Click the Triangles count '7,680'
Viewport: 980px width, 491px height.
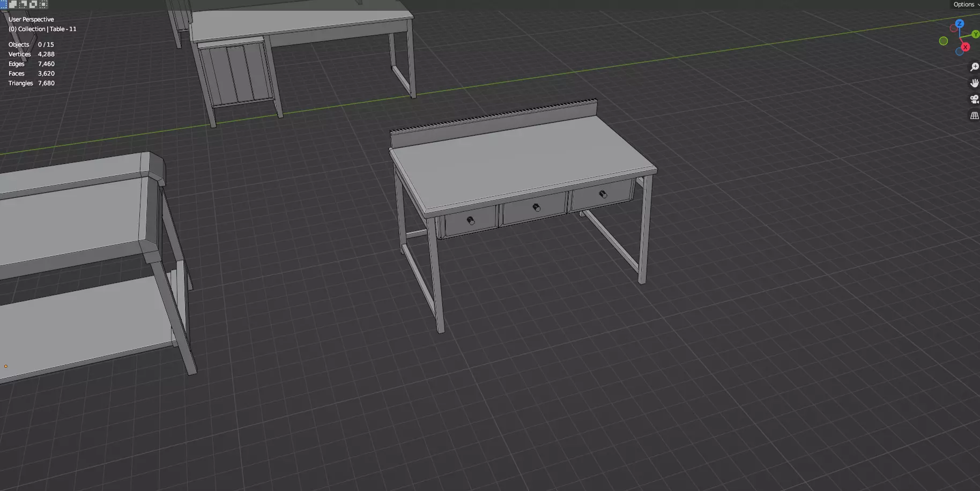(46, 83)
